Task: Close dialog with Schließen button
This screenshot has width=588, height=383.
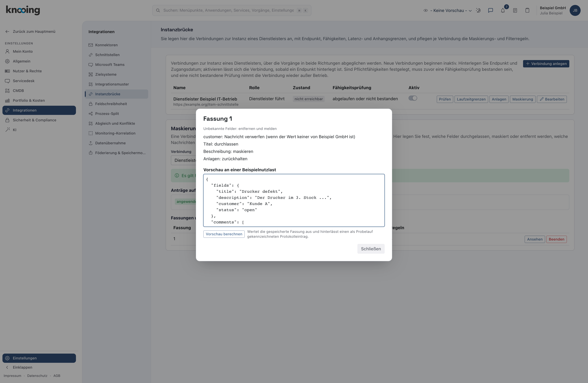Action: pos(371,249)
